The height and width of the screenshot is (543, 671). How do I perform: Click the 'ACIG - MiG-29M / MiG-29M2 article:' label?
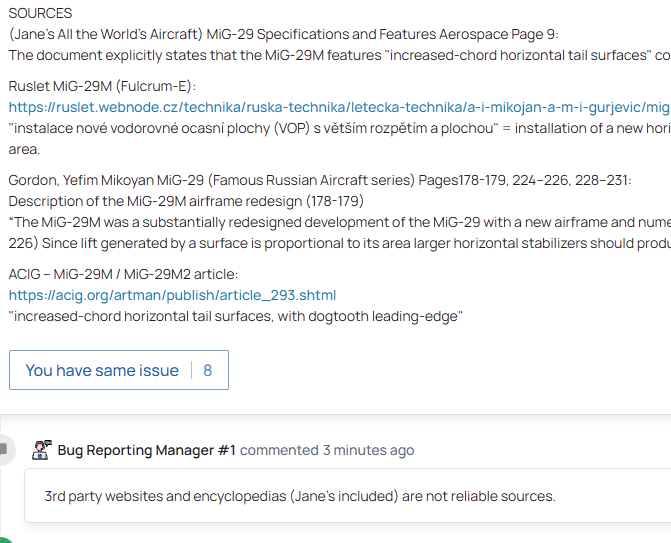(x=123, y=274)
